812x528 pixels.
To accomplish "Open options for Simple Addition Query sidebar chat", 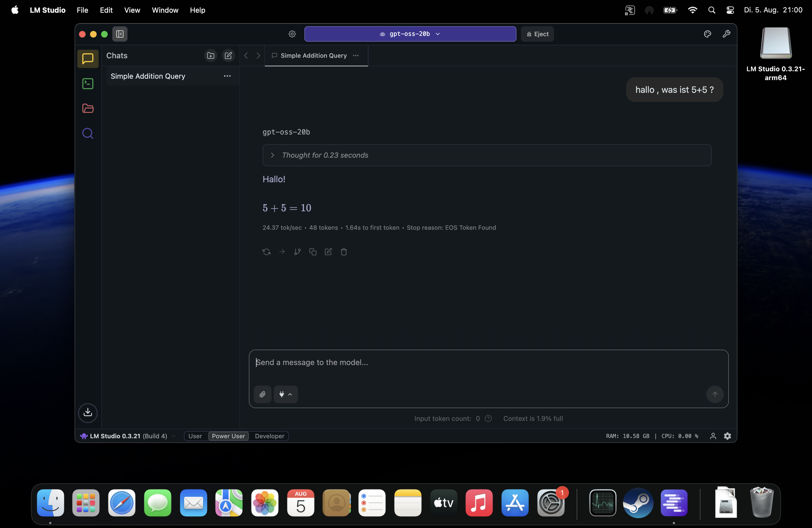I will [227, 76].
